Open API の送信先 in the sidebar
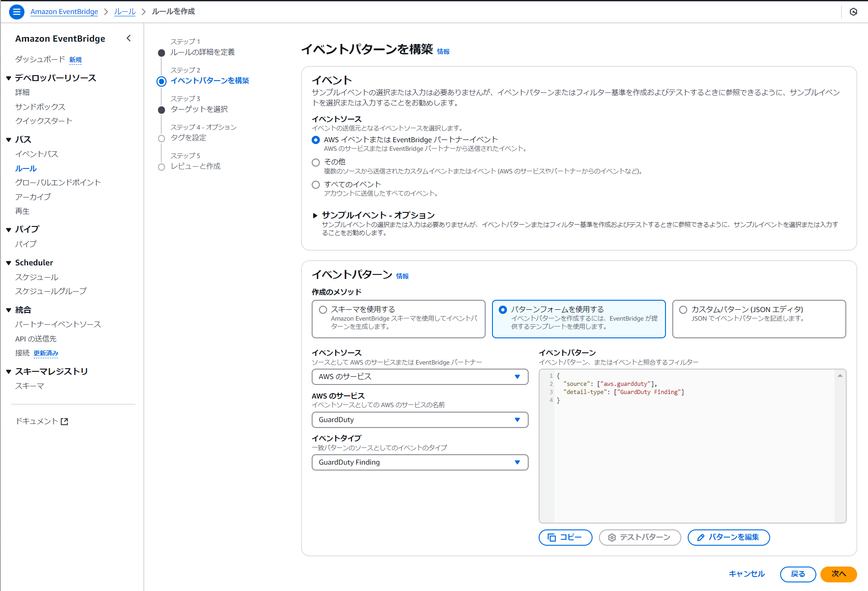Image resolution: width=868 pixels, height=591 pixels. point(36,339)
